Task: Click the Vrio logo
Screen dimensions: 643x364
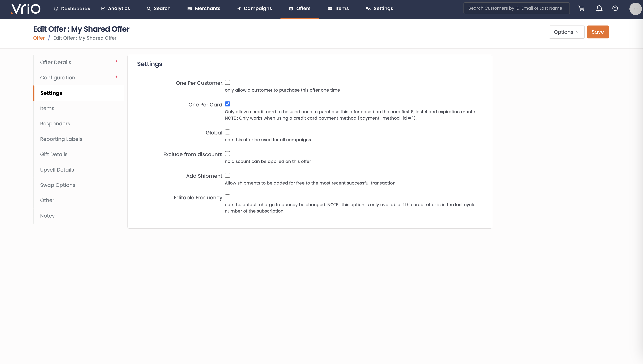Action: (26, 9)
